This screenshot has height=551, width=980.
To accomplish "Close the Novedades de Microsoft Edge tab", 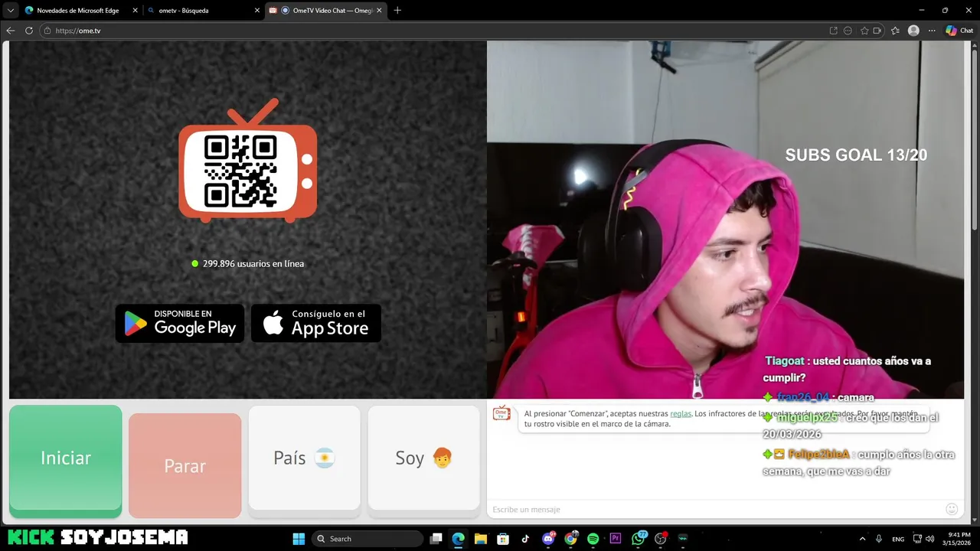I will pyautogui.click(x=134, y=11).
